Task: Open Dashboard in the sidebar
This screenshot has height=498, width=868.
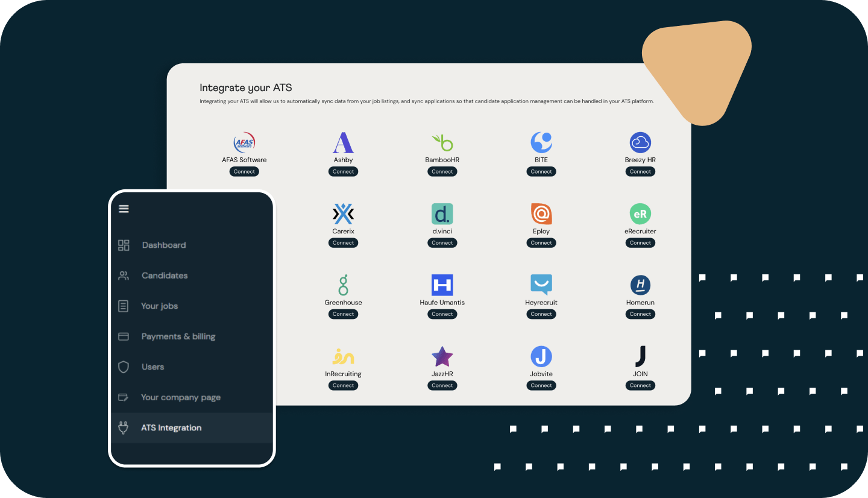Action: click(x=193, y=245)
